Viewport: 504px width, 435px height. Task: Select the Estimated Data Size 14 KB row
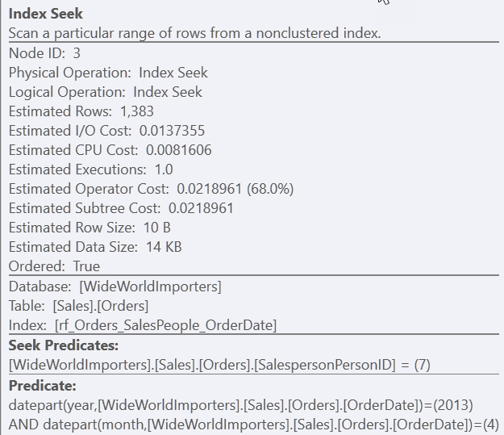pyautogui.click(x=94, y=247)
